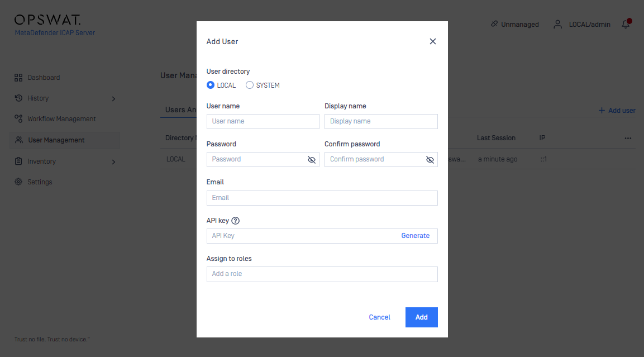Click the LOCAL/admin user profile icon
This screenshot has width=644, height=357.
tap(557, 24)
